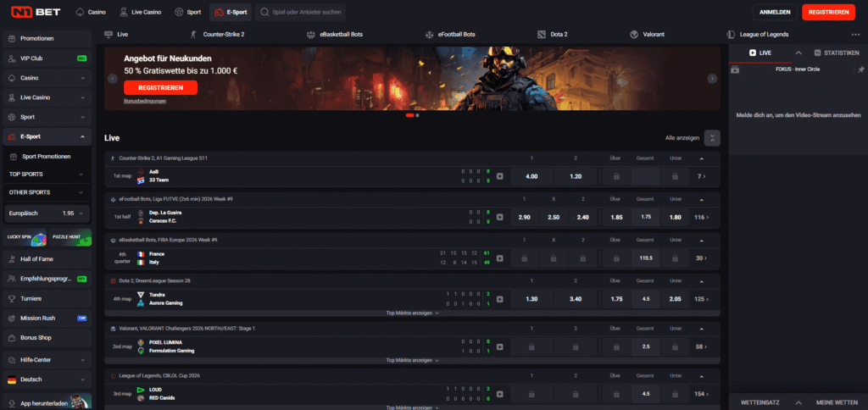
Task: Bet on Aurora Gaming at odds 3.40
Action: (x=576, y=299)
